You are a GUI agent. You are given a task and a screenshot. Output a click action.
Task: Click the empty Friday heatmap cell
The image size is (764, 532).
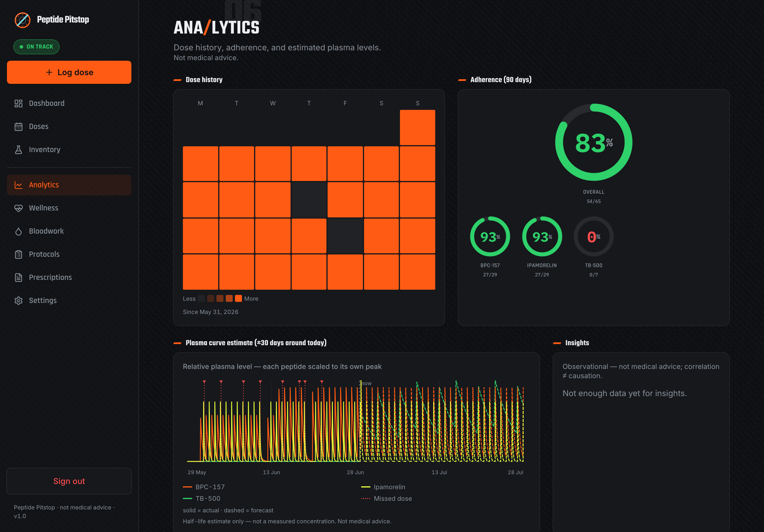coord(345,236)
